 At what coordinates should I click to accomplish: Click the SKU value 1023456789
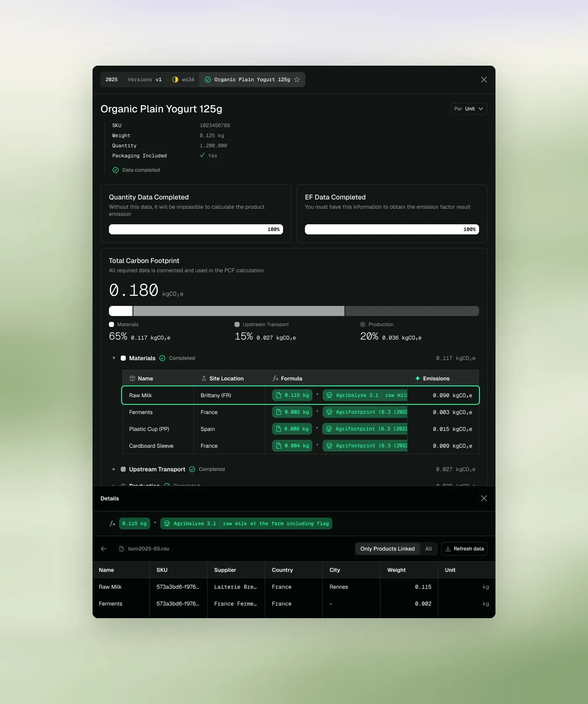pyautogui.click(x=215, y=125)
